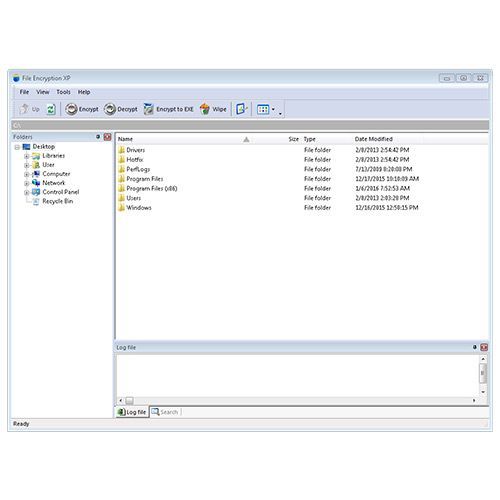The height and width of the screenshot is (500, 500).
Task: Click the Decrypt toolbar button
Action: click(x=121, y=109)
